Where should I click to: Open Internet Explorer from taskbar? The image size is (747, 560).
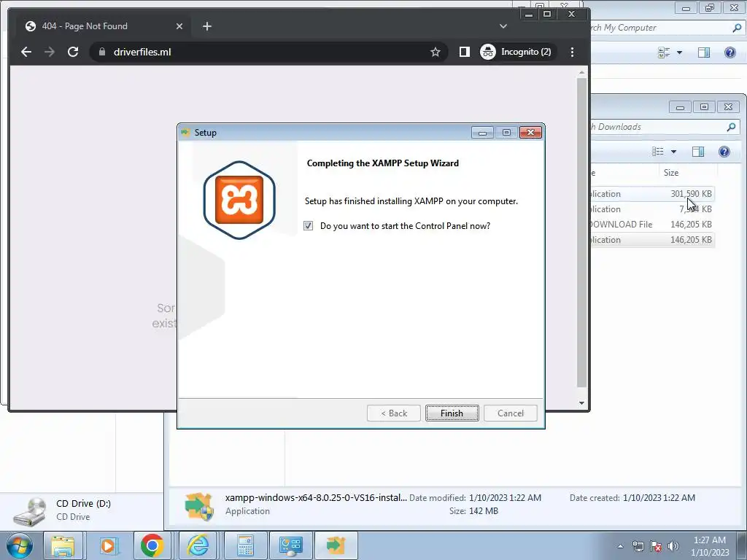[x=198, y=545]
